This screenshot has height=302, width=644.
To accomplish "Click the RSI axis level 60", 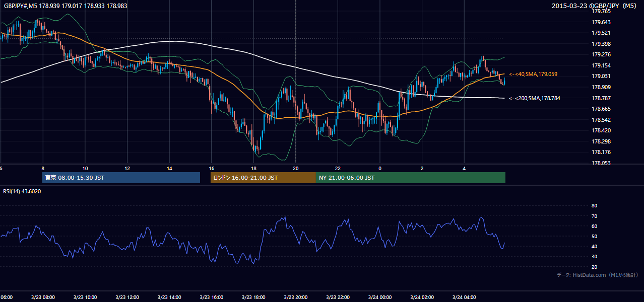I will pos(594,226).
